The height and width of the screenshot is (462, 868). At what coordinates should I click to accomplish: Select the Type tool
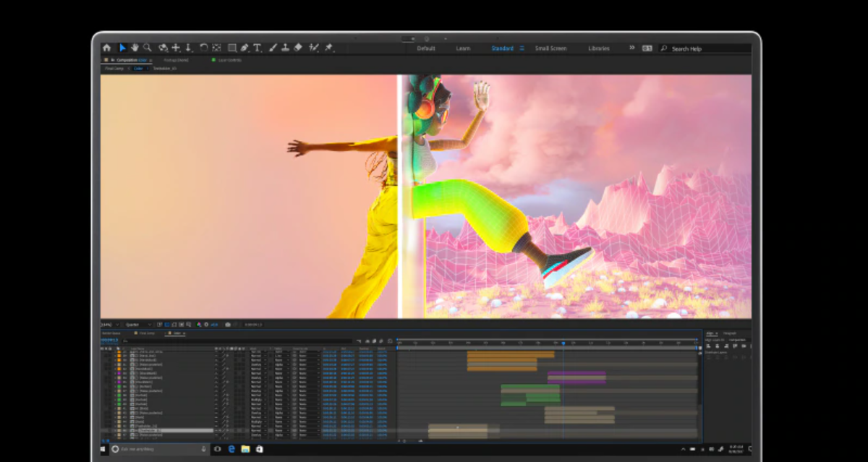[x=257, y=48]
